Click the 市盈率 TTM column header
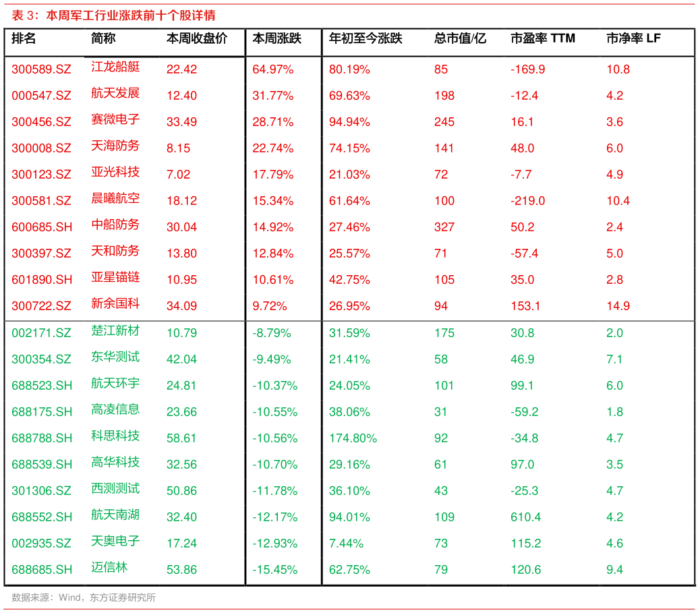This screenshot has width=700, height=613. (543, 39)
